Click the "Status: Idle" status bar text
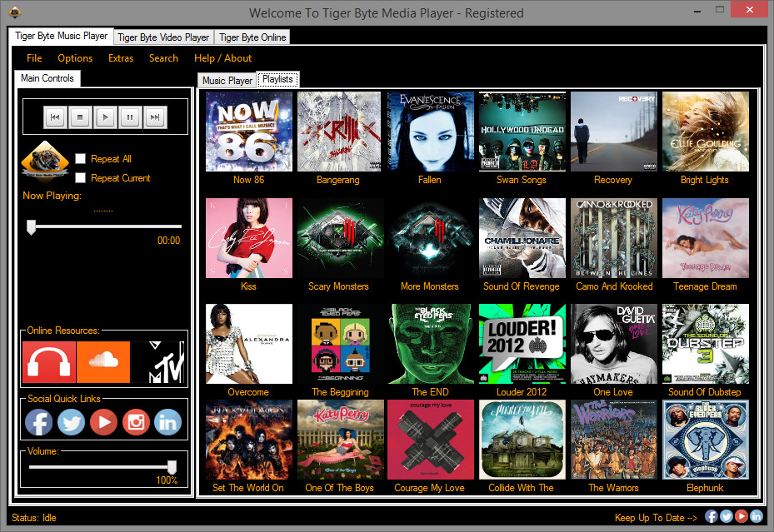 click(34, 518)
